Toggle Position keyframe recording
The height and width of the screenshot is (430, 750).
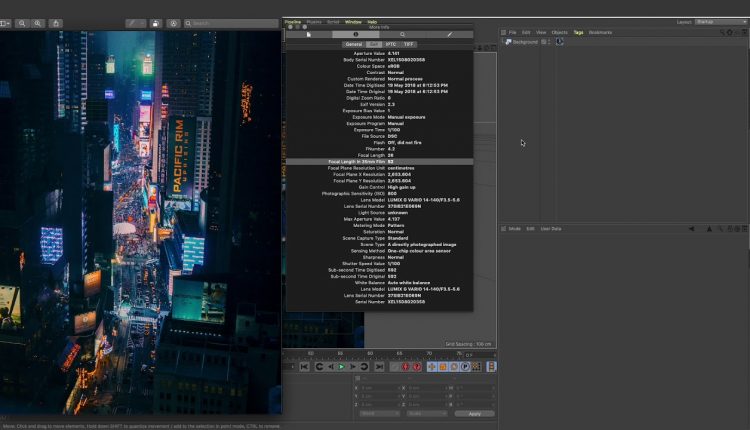[x=431, y=367]
